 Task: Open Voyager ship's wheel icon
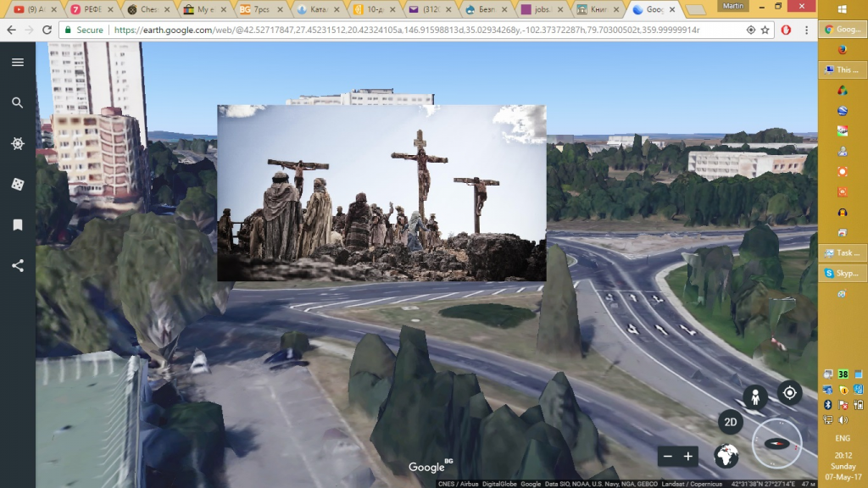pyautogui.click(x=18, y=144)
